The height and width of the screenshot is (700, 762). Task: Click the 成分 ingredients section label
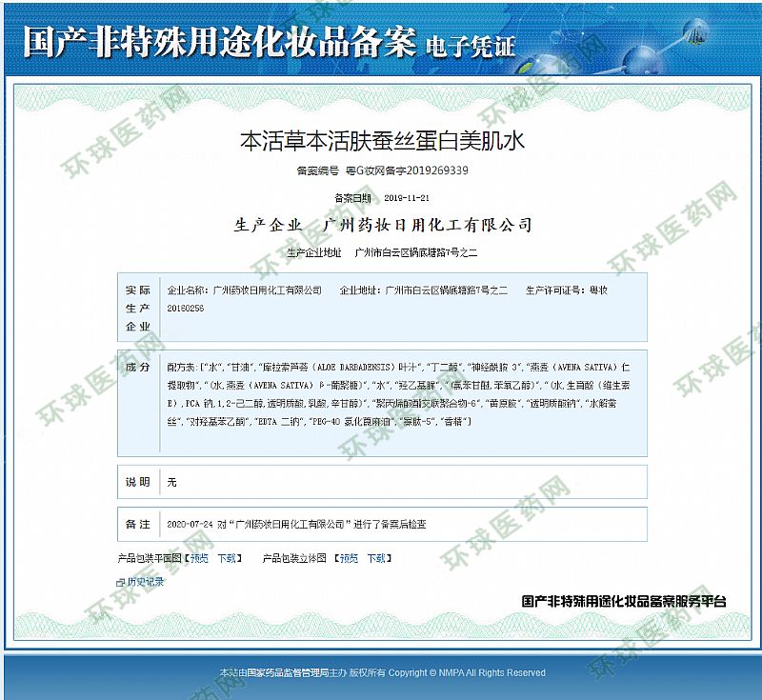point(138,367)
